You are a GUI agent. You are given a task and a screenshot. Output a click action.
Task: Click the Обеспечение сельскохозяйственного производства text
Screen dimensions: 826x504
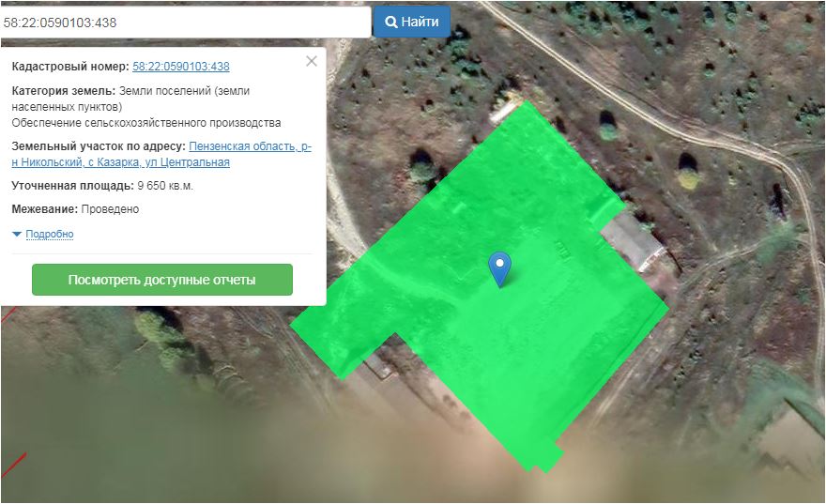[x=145, y=123]
